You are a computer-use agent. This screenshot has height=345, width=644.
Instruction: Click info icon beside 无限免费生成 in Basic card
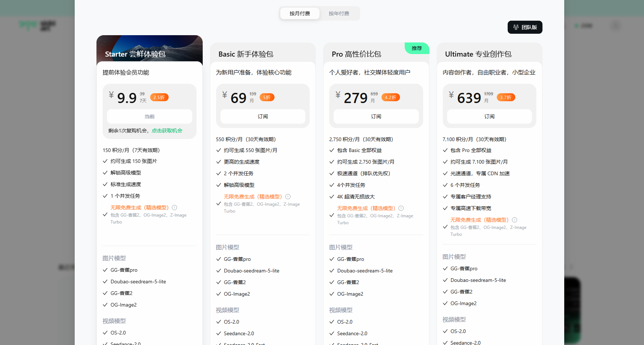click(288, 197)
